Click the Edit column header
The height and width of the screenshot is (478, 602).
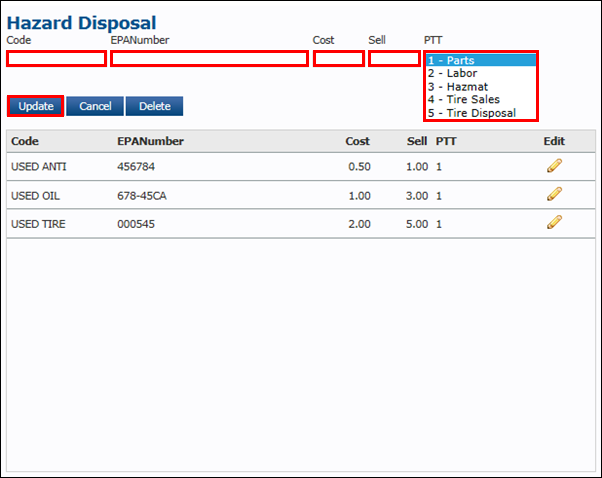coord(554,141)
